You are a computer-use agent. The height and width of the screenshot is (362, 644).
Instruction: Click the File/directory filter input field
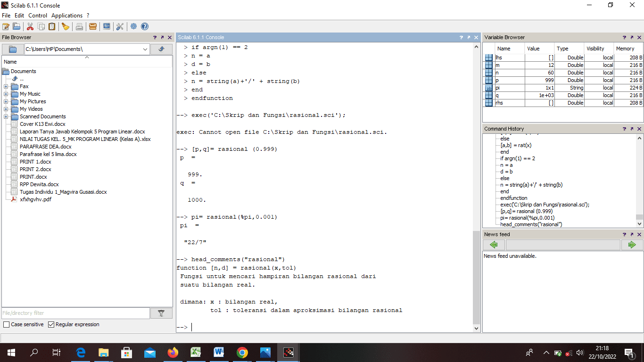pyautogui.click(x=75, y=313)
